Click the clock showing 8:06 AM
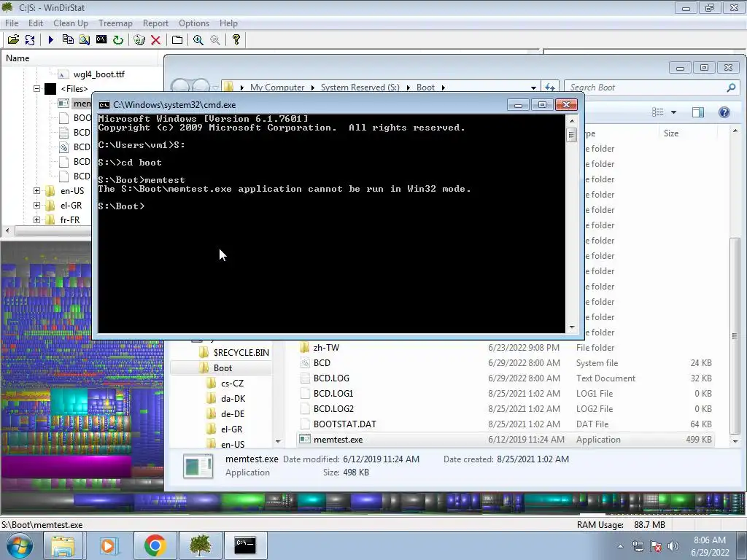747x560 pixels. pyautogui.click(x=709, y=540)
